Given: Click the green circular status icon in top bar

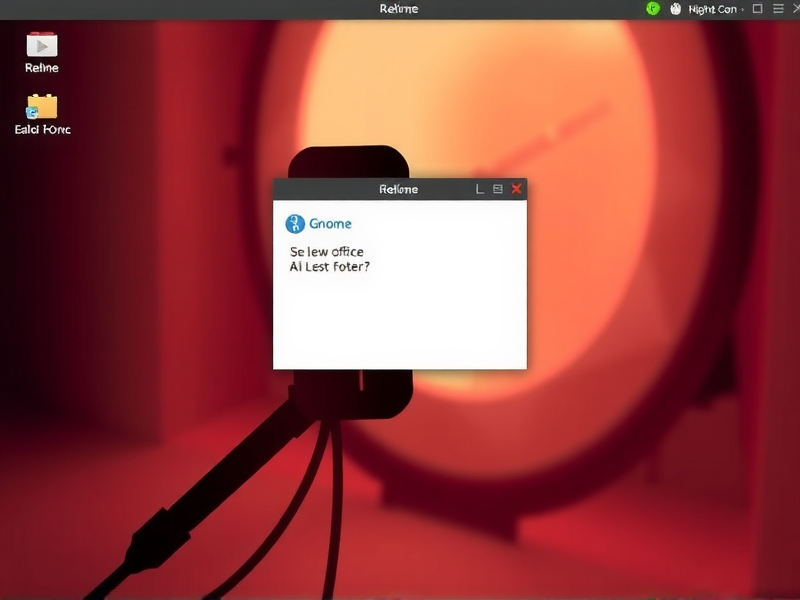Looking at the screenshot, I should pos(653,9).
